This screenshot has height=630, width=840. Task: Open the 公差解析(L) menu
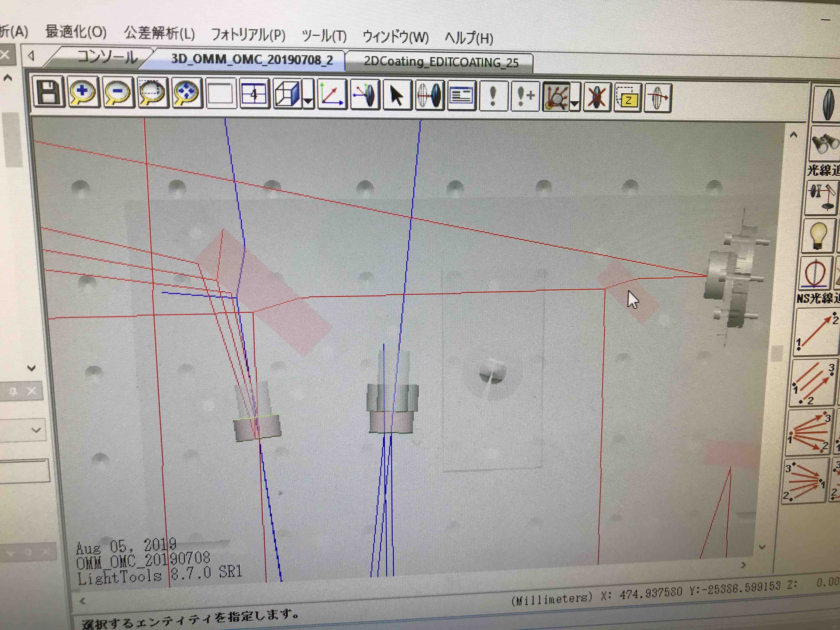click(x=160, y=33)
